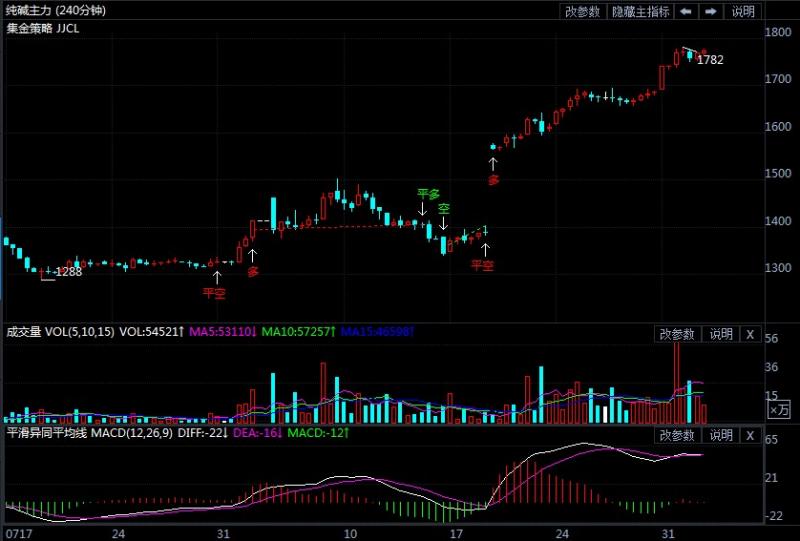This screenshot has width=800, height=541.
Task: Click the 1700 price axis label
Action: [x=778, y=79]
